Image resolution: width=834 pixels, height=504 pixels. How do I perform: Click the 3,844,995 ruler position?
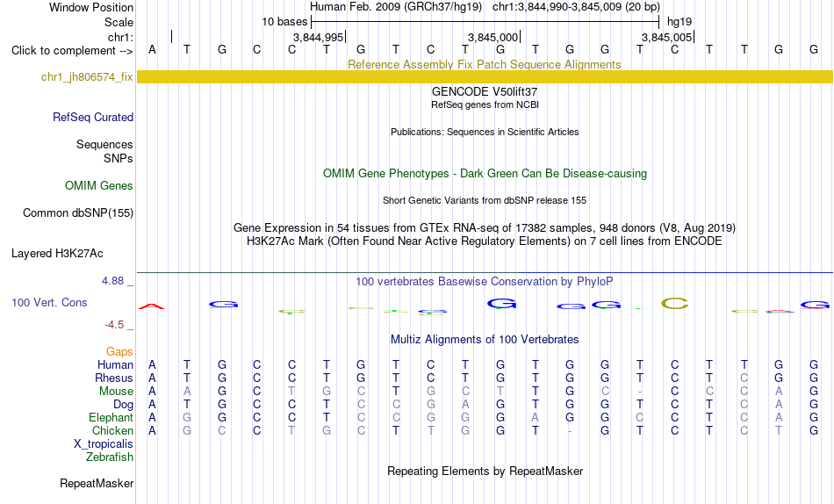coord(318,37)
